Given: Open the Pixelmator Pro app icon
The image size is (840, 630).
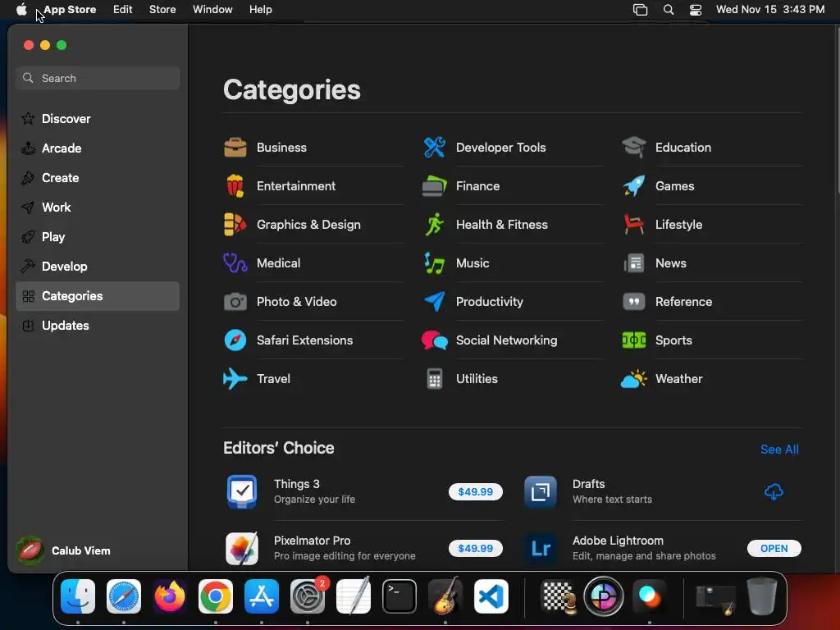Looking at the screenshot, I should [x=242, y=548].
